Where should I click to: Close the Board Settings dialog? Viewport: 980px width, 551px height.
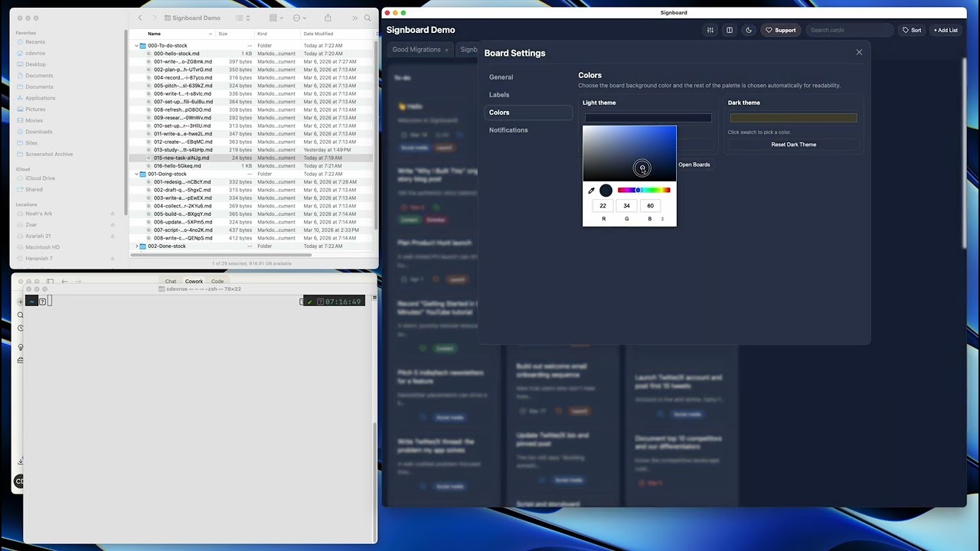pos(859,53)
